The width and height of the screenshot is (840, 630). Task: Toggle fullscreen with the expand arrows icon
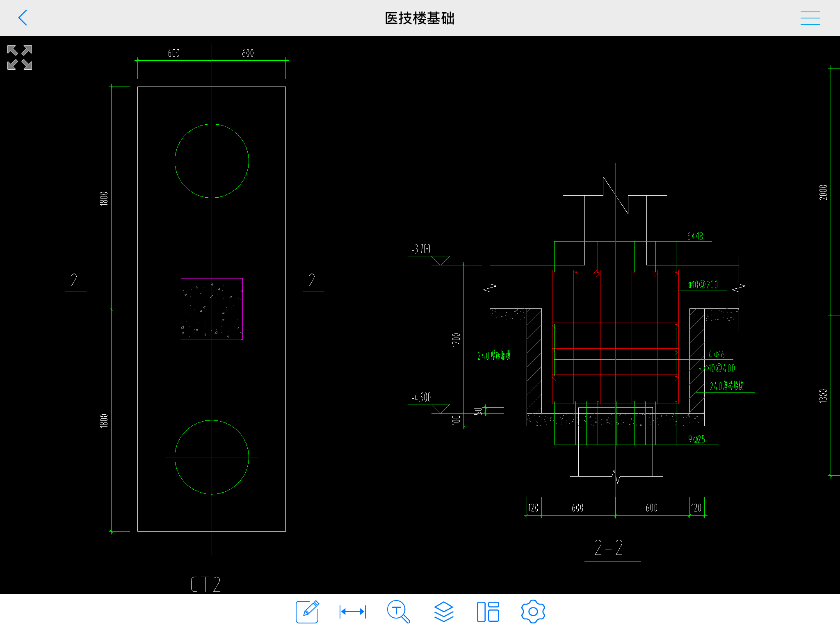click(20, 57)
